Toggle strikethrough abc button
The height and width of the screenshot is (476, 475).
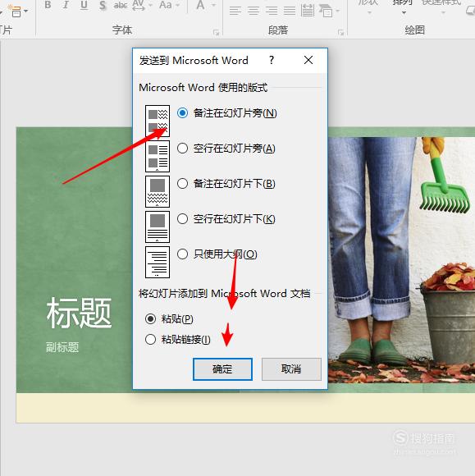(x=121, y=5)
